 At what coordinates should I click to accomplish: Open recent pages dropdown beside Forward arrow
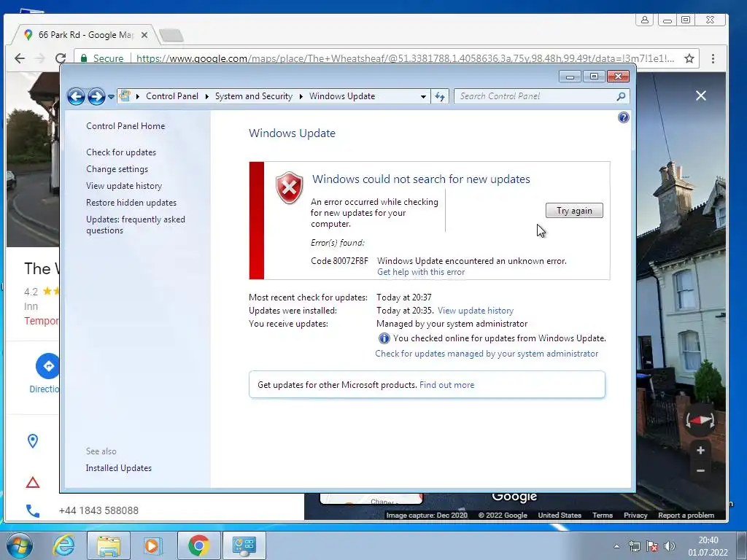(x=111, y=97)
